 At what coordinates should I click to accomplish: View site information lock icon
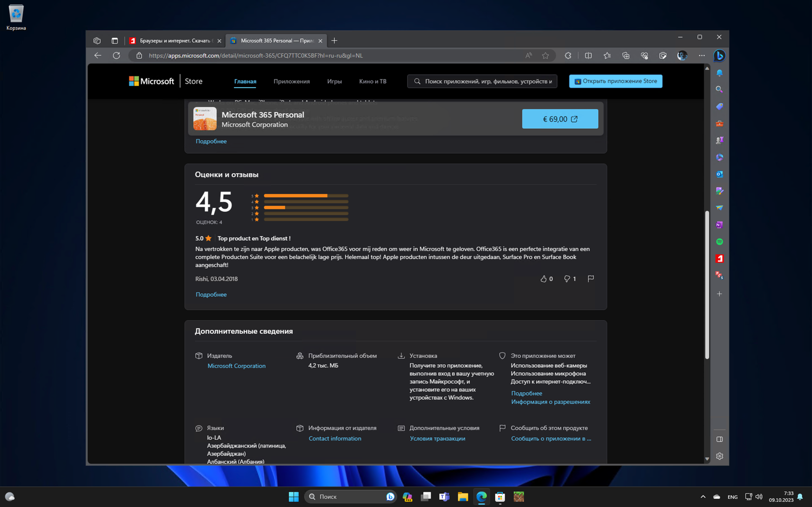(x=139, y=55)
